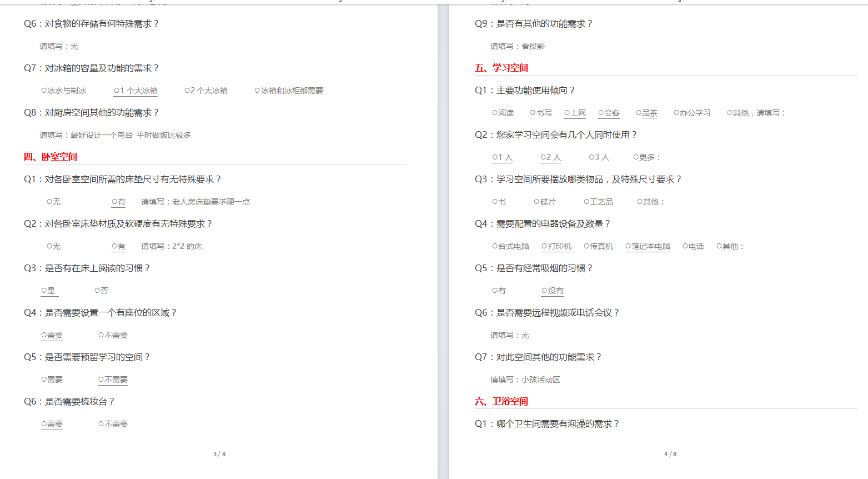Click the 五、学习空间 section heading
The image size is (868, 479).
tap(501, 68)
